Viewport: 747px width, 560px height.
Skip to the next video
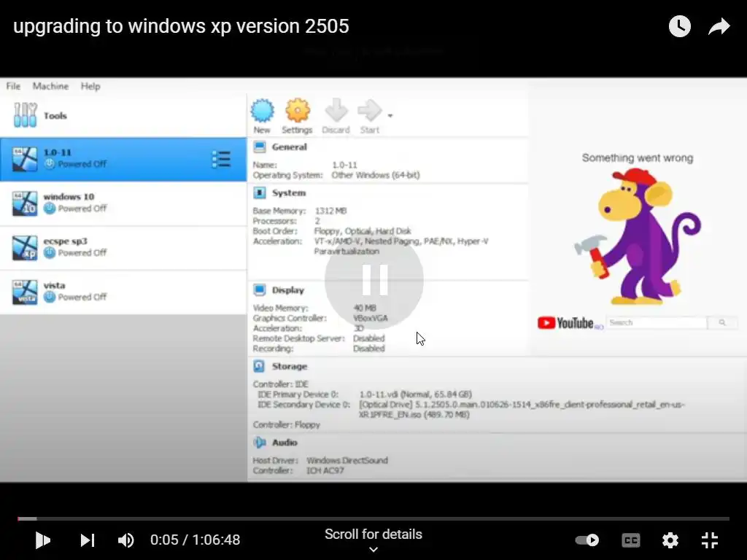[88, 540]
